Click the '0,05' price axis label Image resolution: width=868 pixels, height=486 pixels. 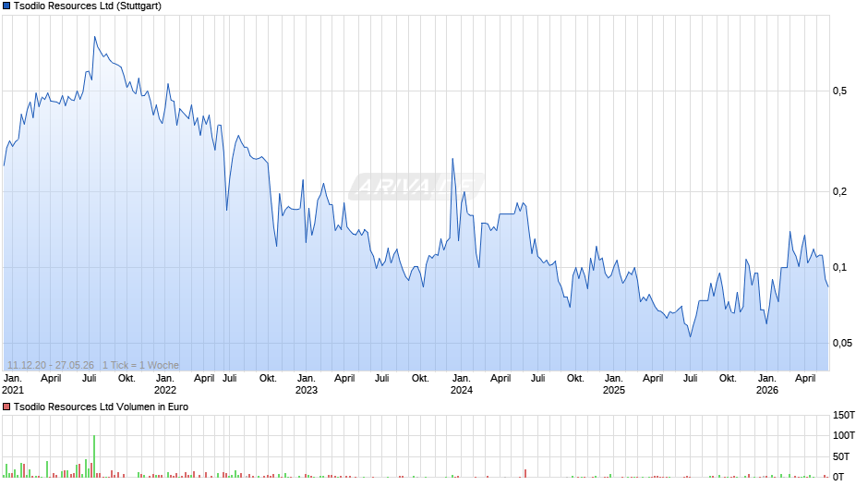click(x=841, y=343)
